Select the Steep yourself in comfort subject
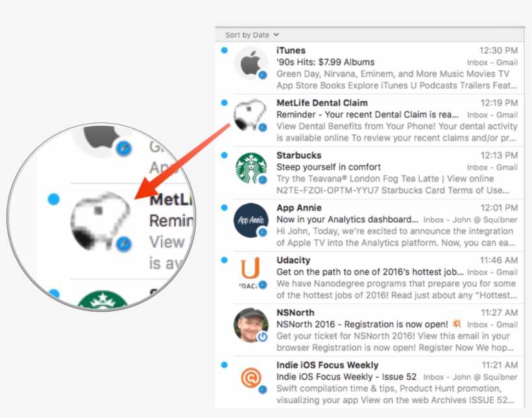Screen dimensions: 532x418 [x=328, y=167]
